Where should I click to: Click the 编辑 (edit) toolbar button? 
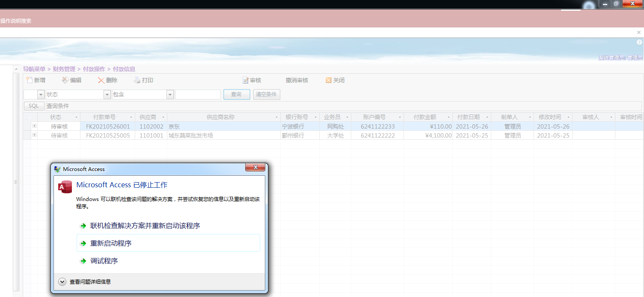pyautogui.click(x=71, y=80)
